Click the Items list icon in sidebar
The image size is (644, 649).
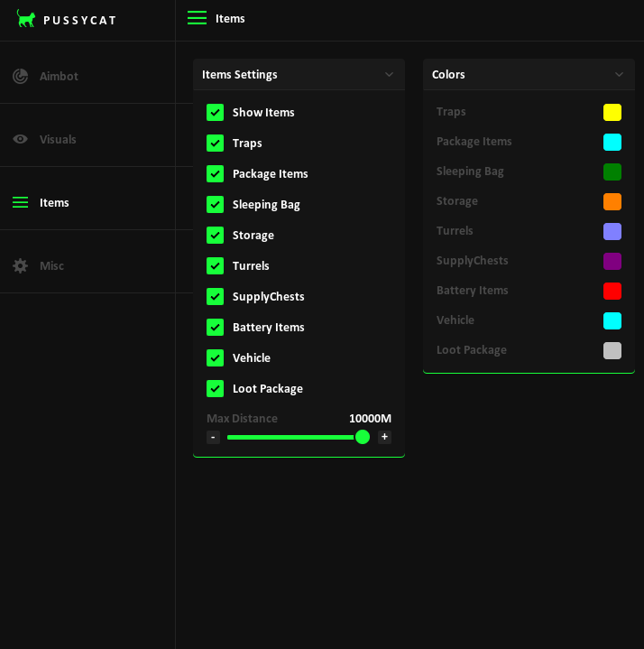pyautogui.click(x=20, y=202)
